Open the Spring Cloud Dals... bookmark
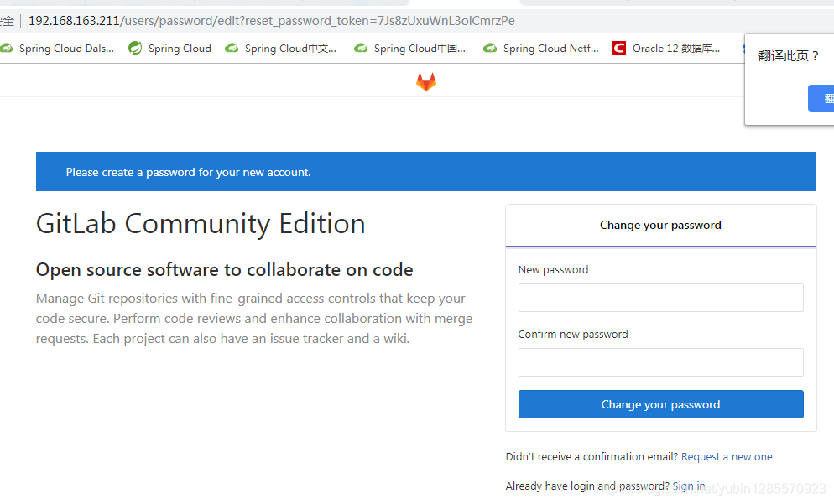 coord(57,49)
